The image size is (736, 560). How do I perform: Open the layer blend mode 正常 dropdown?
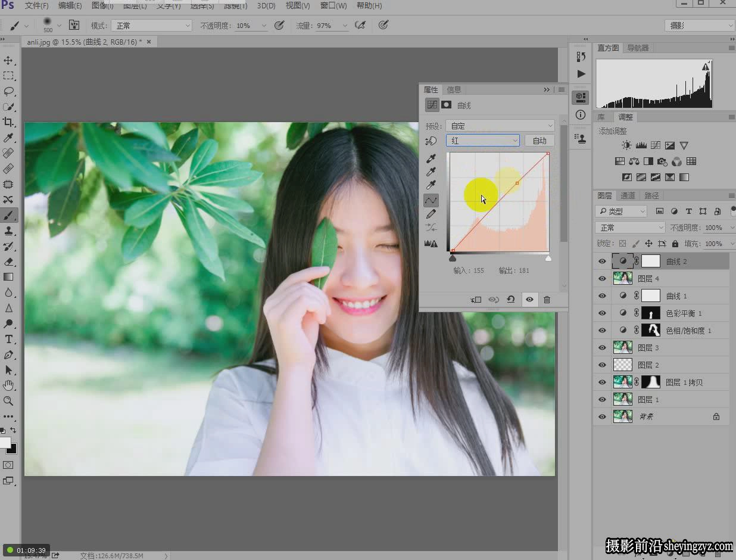630,228
